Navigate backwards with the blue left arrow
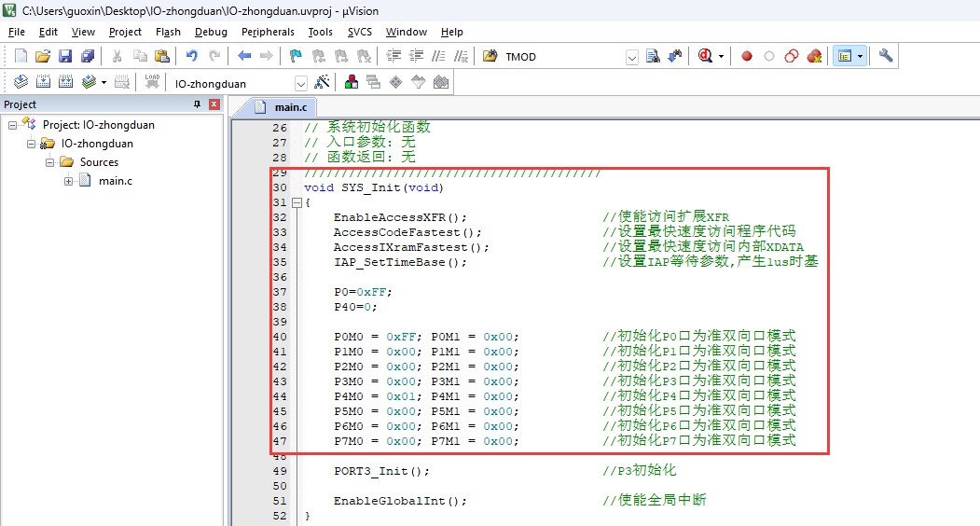The image size is (980, 526). click(x=244, y=56)
